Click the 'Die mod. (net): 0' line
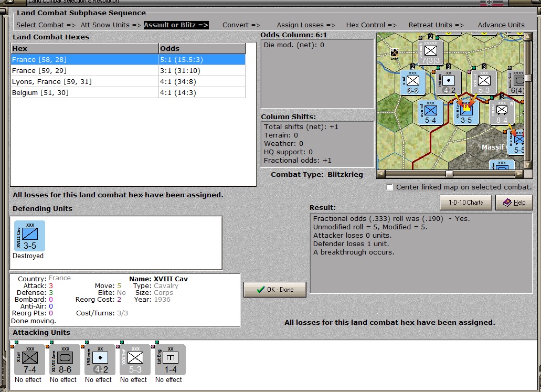Image resolution: width=541 pixels, height=392 pixels. tap(294, 45)
